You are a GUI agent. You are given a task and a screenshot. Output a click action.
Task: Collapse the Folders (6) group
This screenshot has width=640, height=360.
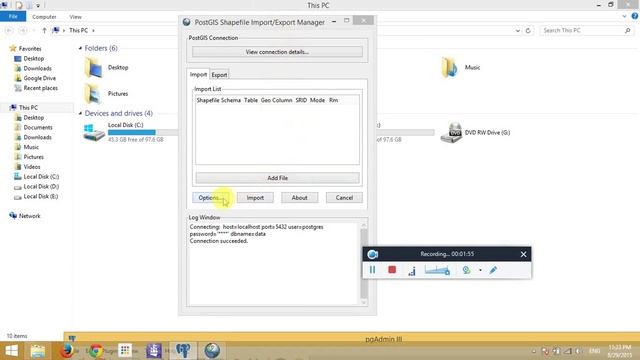(80, 48)
